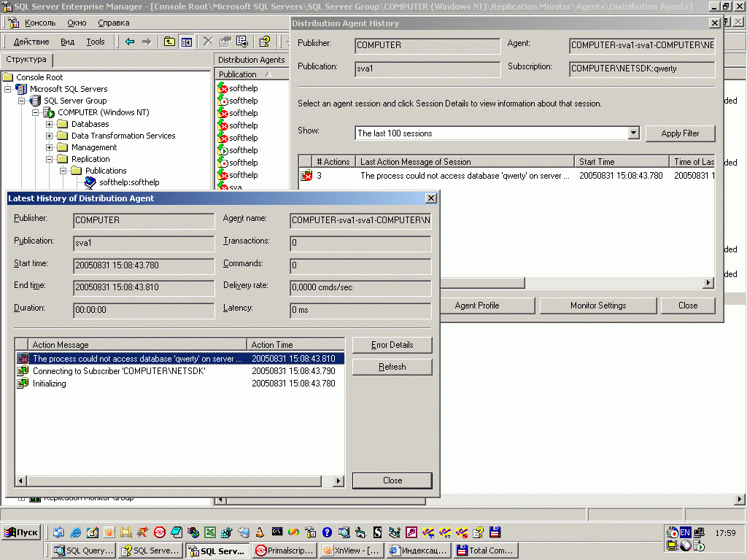
Task: Collapse the COMPUTER (Windows NT) node
Action: pos(35,112)
